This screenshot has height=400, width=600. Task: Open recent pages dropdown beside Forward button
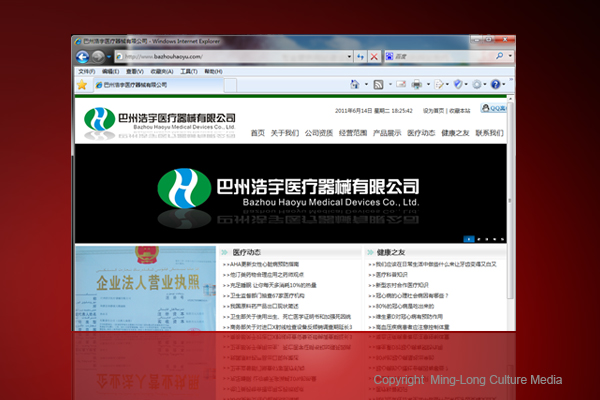[x=109, y=57]
